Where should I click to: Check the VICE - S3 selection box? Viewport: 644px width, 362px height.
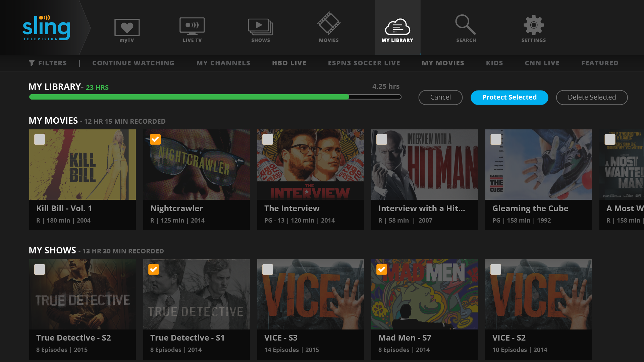coord(267,269)
